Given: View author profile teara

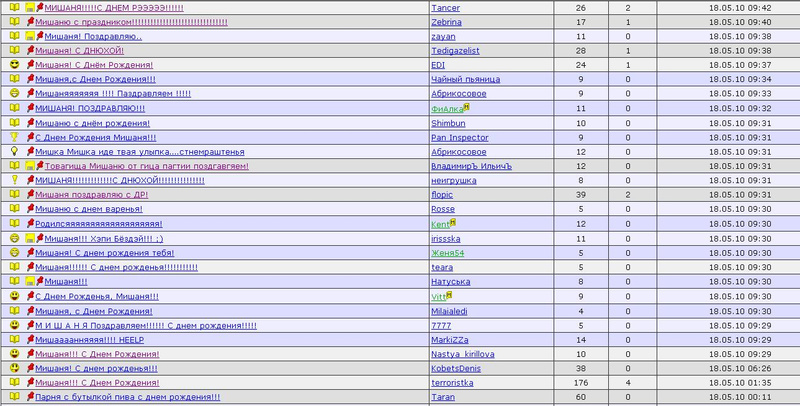Looking at the screenshot, I should [442, 267].
